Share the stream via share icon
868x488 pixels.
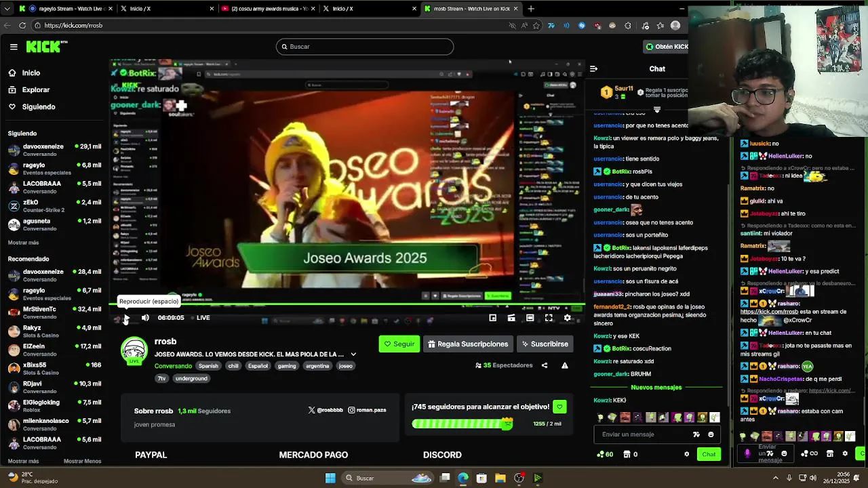pyautogui.click(x=545, y=365)
